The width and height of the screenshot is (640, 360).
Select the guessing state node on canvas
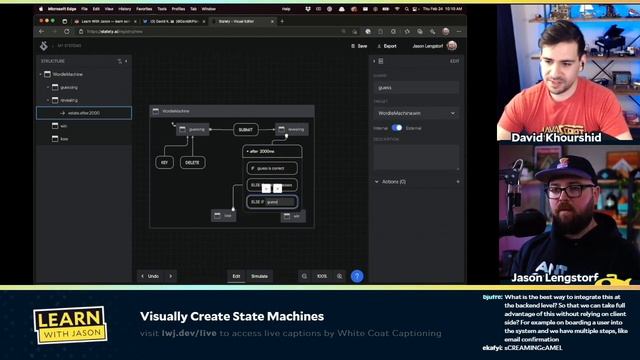coord(193,129)
